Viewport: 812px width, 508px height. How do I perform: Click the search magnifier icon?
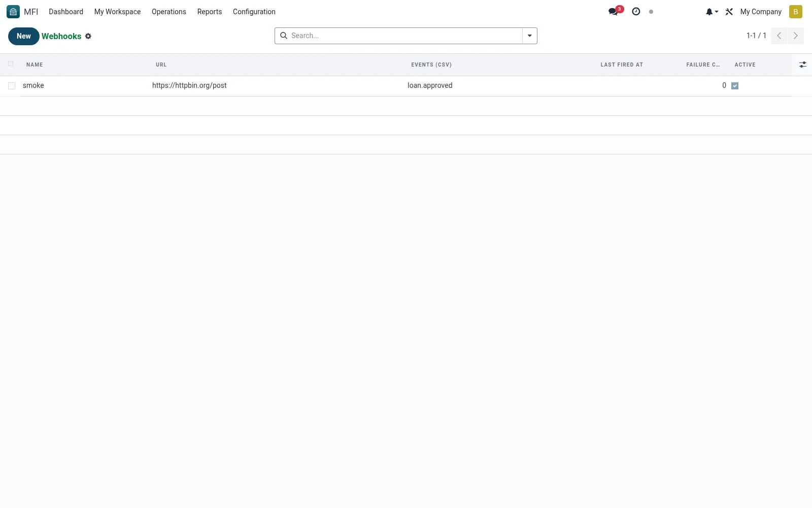pyautogui.click(x=284, y=36)
